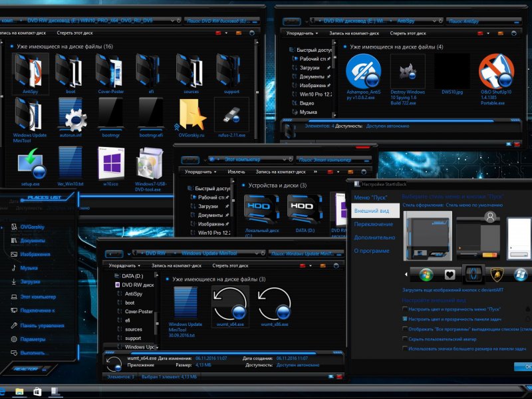Image resolution: width=532 pixels, height=399 pixels.
Task: Open Упорядочить dropdown in Windows Update MiniTool window
Action: pos(124,265)
